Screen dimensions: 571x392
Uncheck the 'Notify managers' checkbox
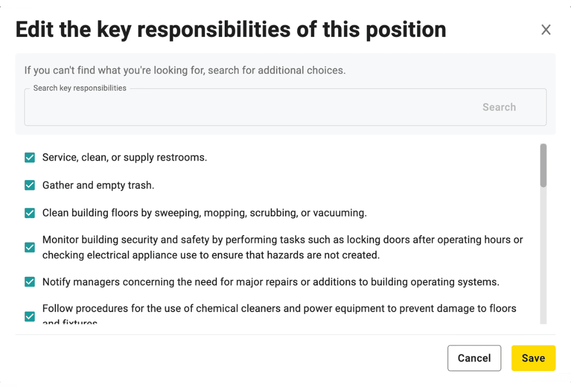click(x=30, y=282)
